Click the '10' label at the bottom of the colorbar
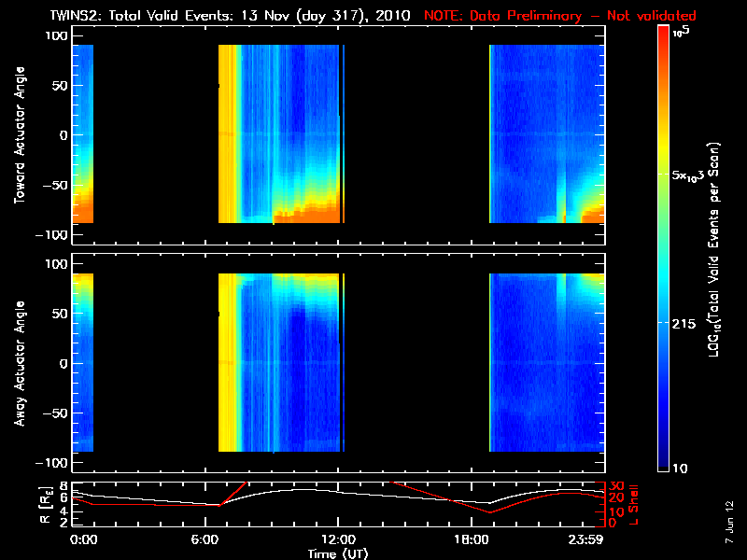 pos(680,469)
